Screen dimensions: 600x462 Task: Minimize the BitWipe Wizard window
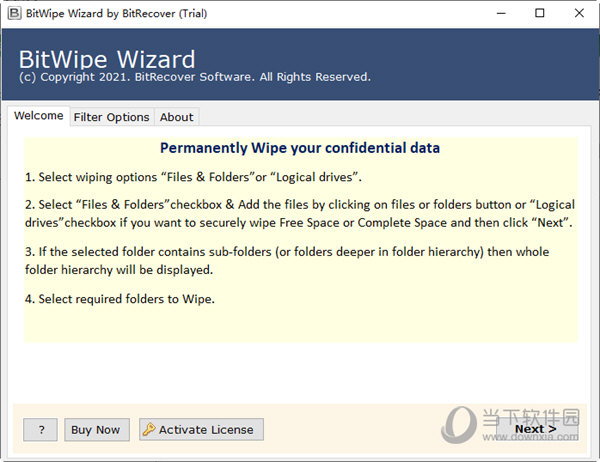coord(501,13)
